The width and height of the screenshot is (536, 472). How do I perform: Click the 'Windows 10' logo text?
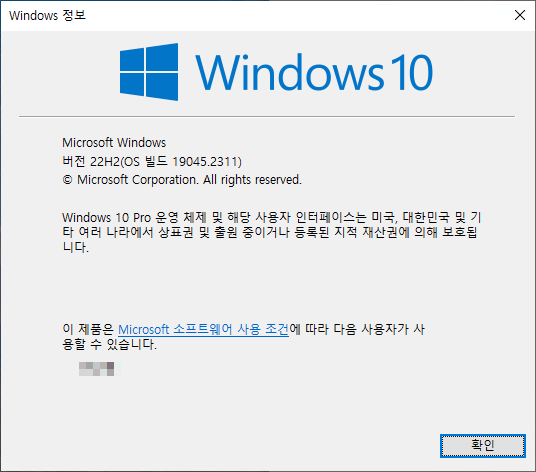point(314,72)
